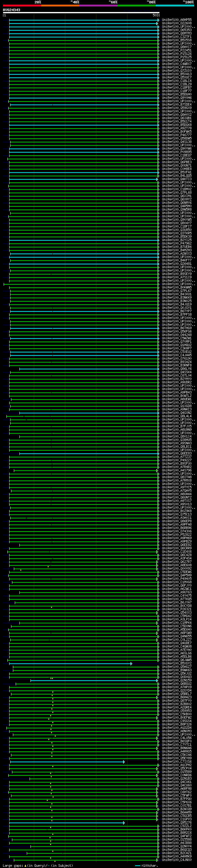This screenshot has width=197, height=868.
Task: Select the UniRef100_O26481 hit label
Action: coord(177,264)
